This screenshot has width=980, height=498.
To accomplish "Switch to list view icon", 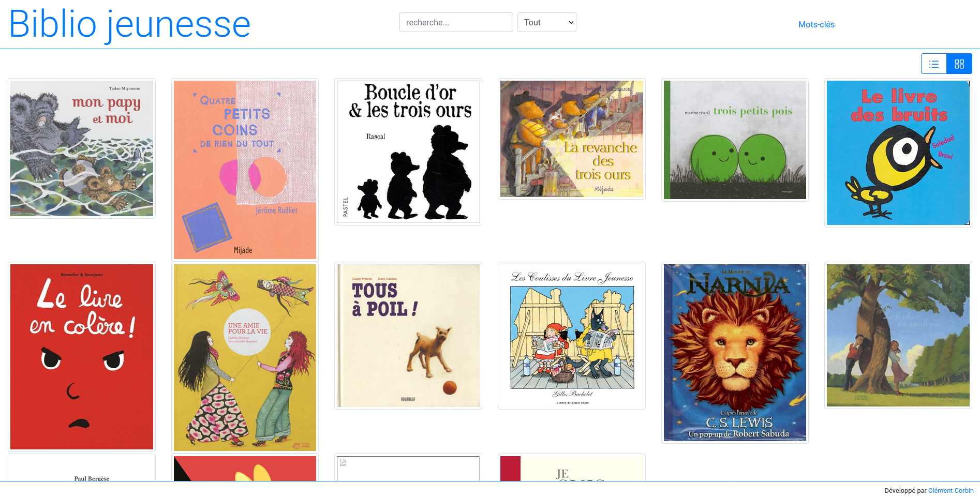I will point(934,64).
